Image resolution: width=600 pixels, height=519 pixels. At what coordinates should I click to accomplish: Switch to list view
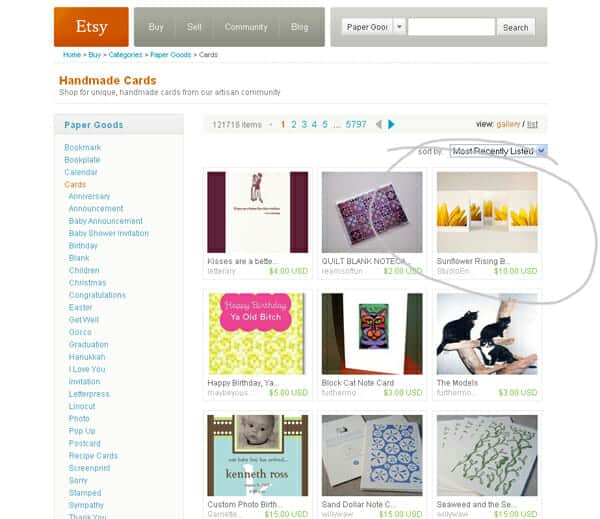pos(532,124)
